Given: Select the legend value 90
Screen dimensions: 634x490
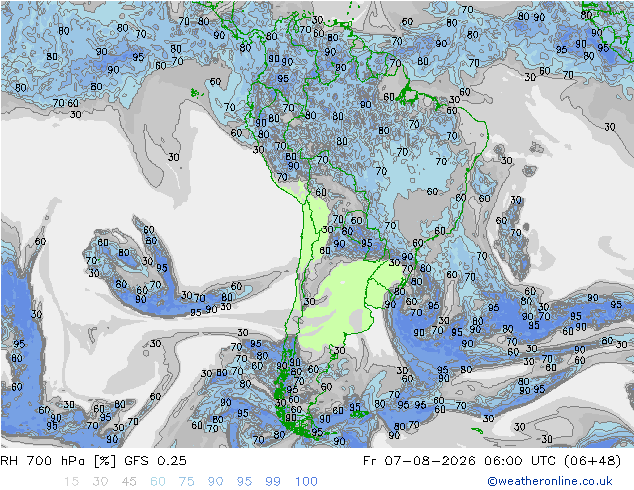Looking at the screenshot, I should click(x=215, y=482).
